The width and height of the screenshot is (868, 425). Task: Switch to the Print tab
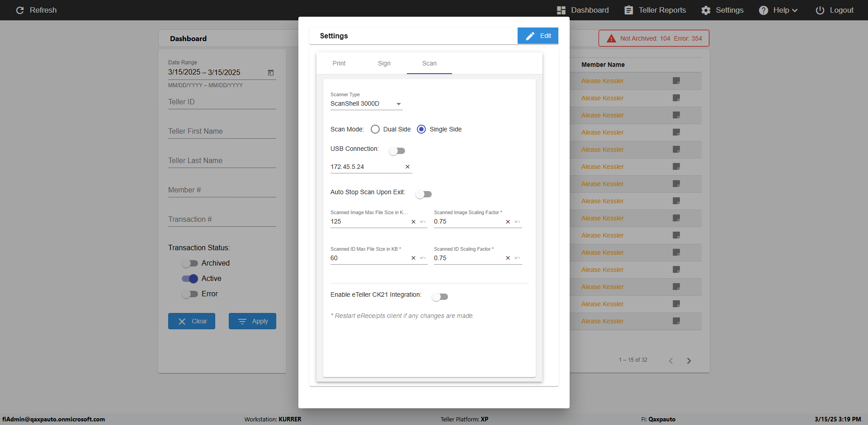coord(339,63)
